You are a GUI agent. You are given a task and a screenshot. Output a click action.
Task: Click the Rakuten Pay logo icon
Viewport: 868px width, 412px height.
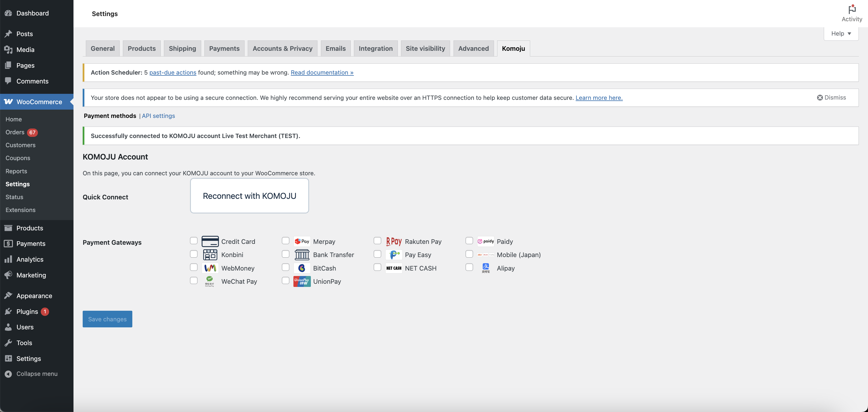pos(394,241)
